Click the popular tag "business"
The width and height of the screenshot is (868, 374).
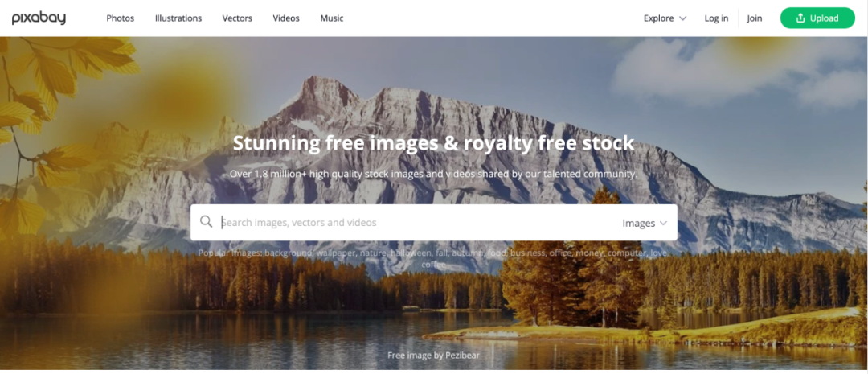(x=528, y=253)
